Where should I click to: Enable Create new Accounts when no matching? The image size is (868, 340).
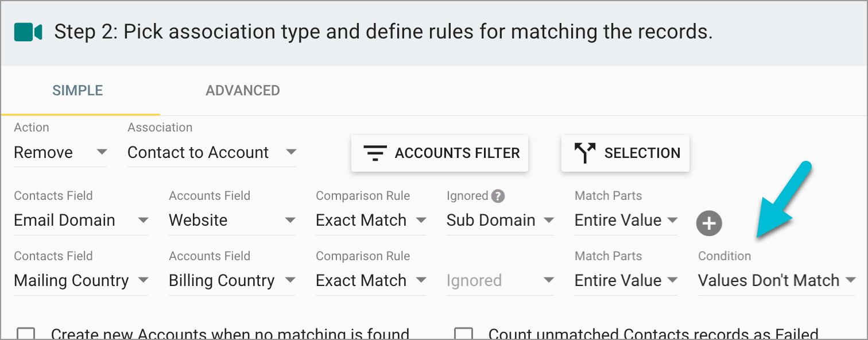pyautogui.click(x=26, y=334)
